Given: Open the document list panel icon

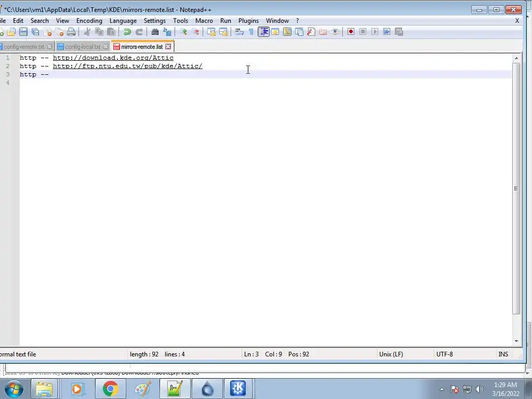Looking at the screenshot, I should (299, 32).
